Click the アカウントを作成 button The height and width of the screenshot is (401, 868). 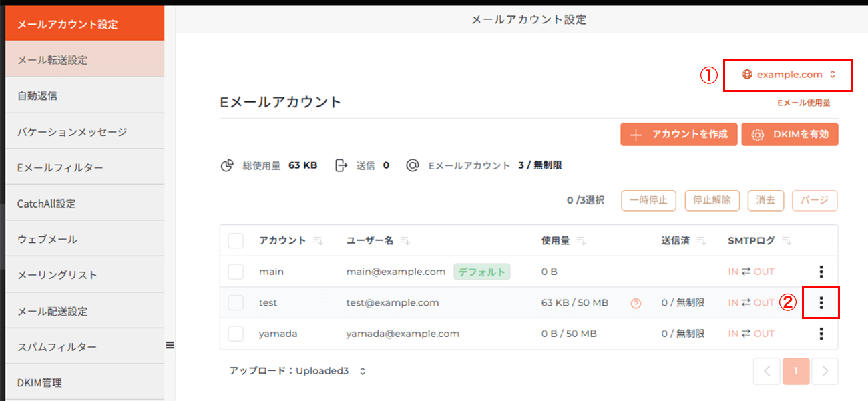coord(678,134)
